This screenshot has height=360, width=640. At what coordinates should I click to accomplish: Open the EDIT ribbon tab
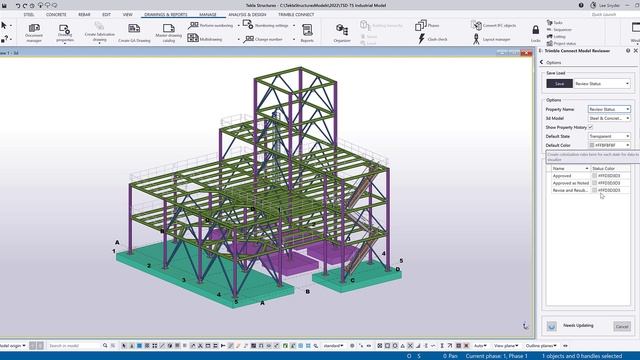point(107,15)
